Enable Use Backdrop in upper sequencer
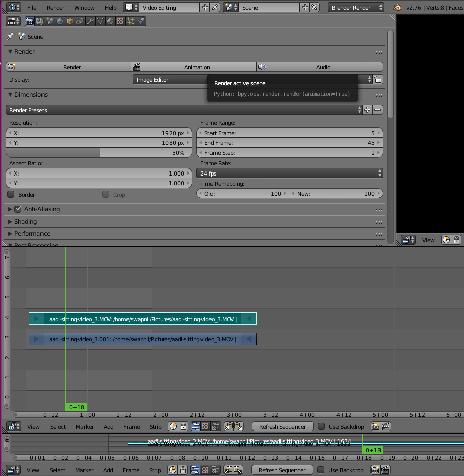The width and height of the screenshot is (464, 476). [321, 426]
